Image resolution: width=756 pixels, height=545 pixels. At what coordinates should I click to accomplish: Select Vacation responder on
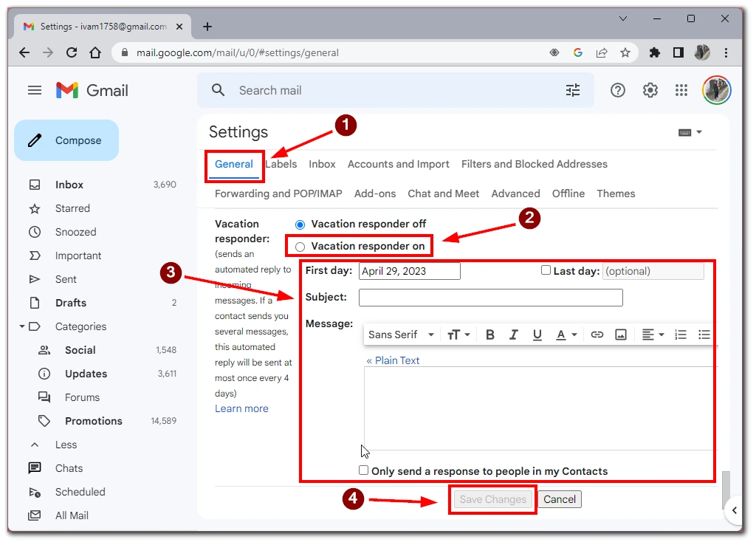tap(300, 247)
